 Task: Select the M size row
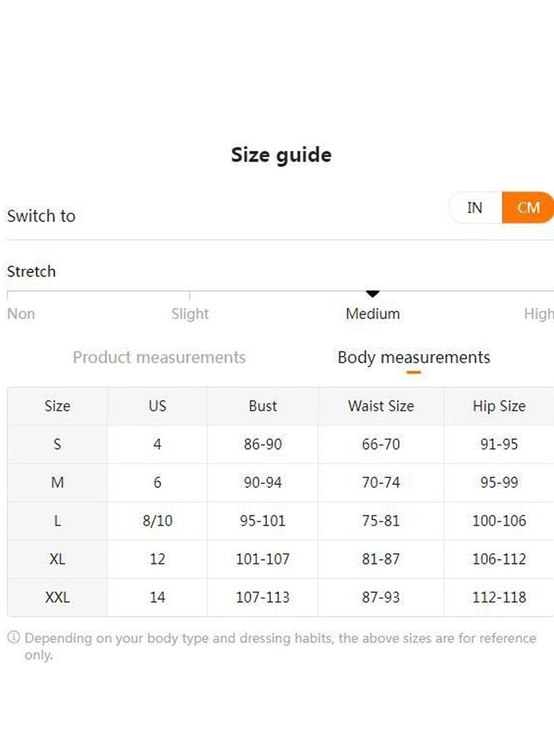[57, 482]
